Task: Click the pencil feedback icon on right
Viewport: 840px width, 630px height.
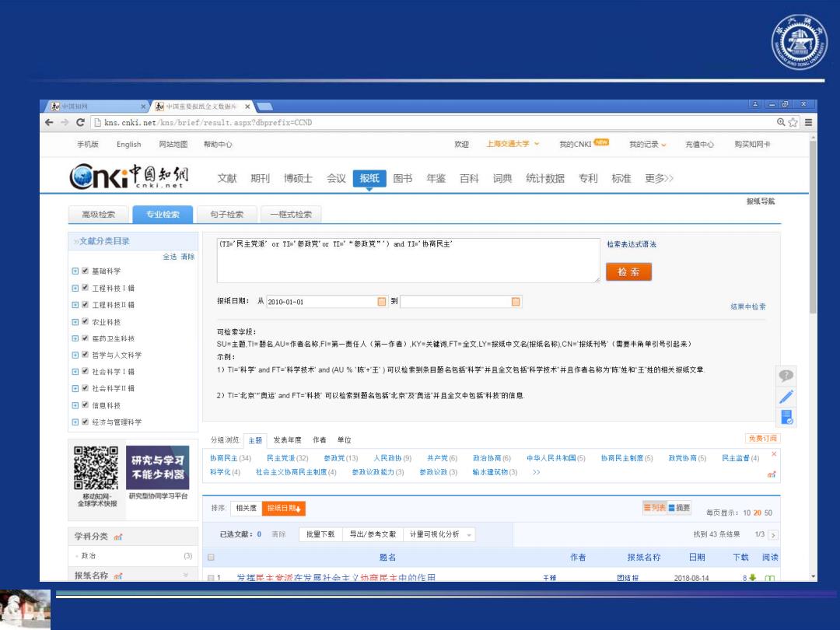Action: 786,397
